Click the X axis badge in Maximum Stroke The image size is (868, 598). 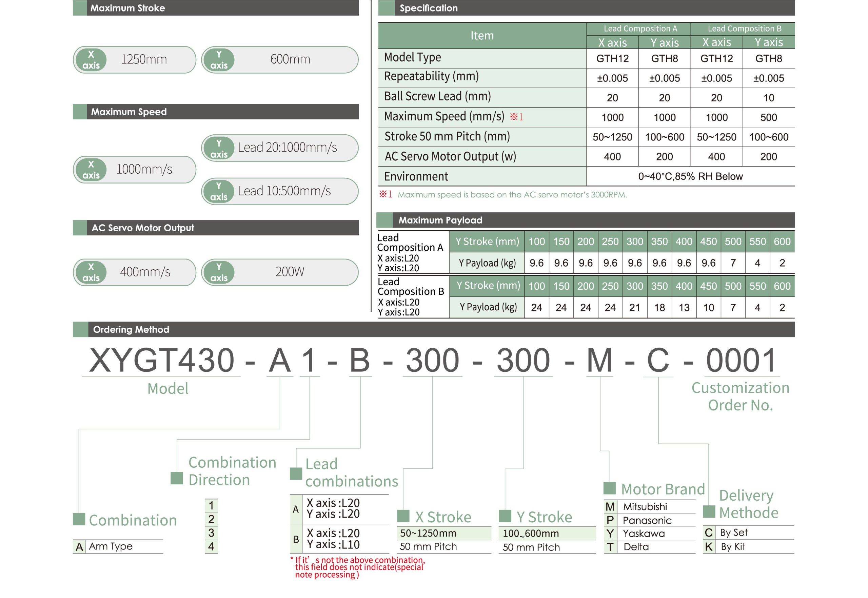click(x=91, y=60)
